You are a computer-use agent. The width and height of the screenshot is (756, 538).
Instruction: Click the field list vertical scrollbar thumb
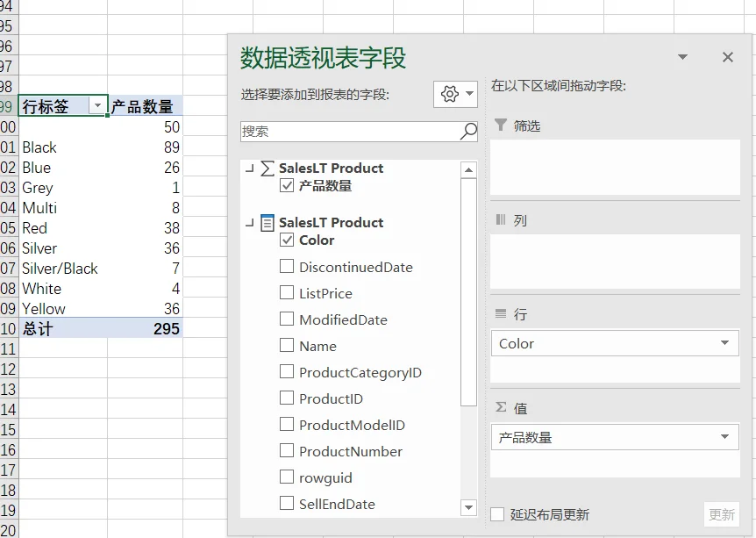pos(468,292)
